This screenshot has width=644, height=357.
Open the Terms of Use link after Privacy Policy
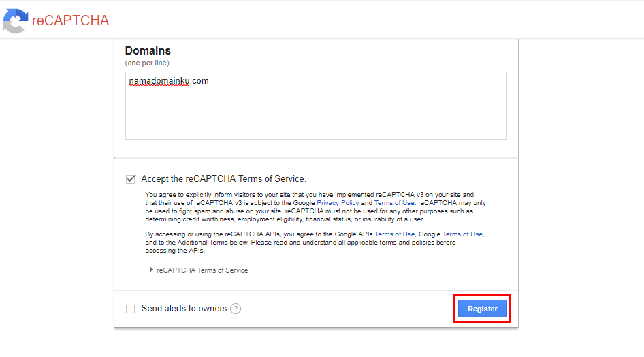click(394, 203)
